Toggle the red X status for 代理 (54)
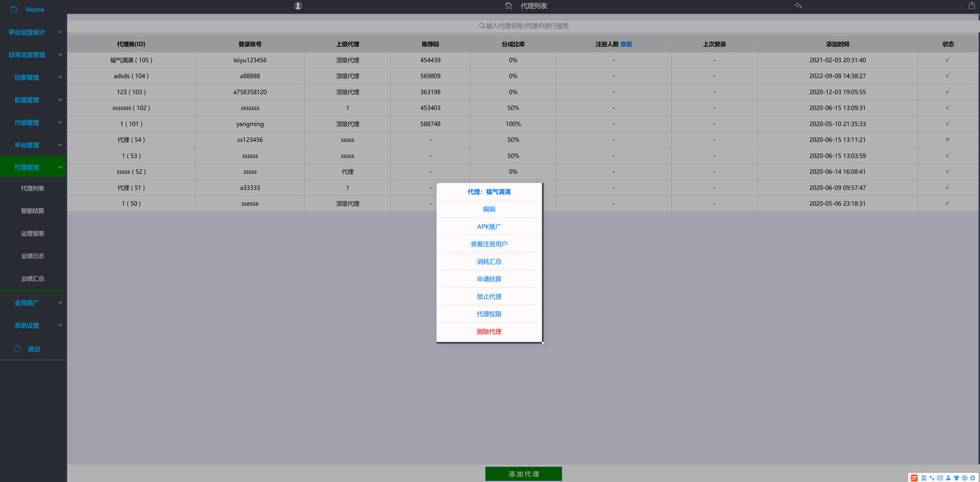The image size is (980, 482). click(x=947, y=139)
